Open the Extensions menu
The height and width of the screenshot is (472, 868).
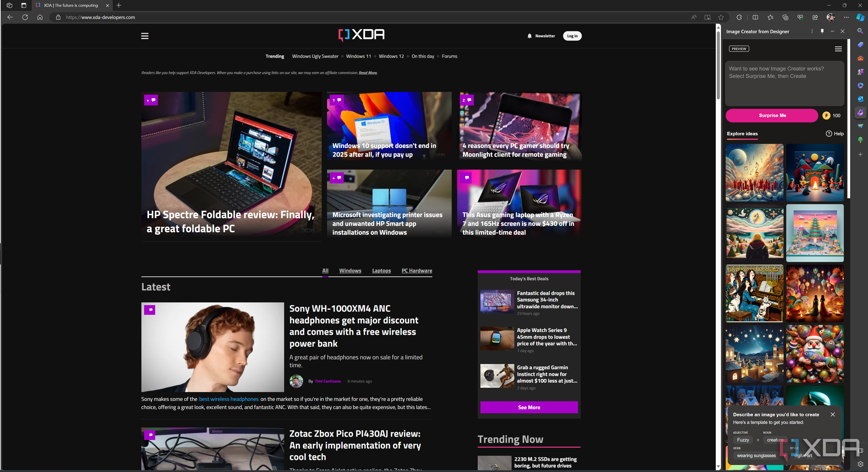pos(739,17)
